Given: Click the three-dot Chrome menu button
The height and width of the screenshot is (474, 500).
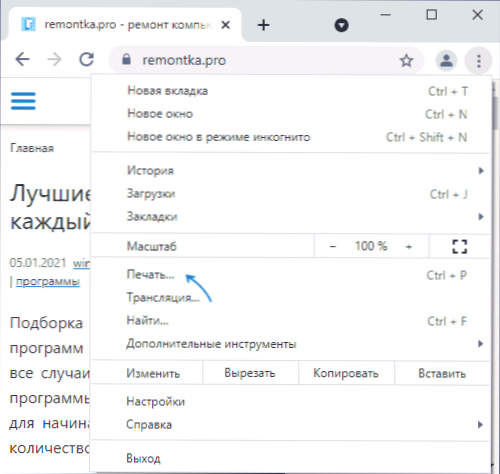Looking at the screenshot, I should [479, 61].
